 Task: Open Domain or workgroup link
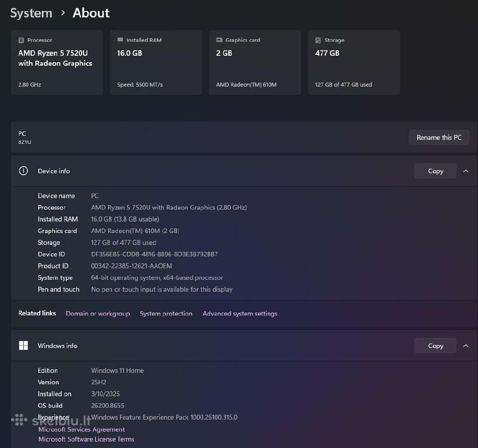click(98, 314)
